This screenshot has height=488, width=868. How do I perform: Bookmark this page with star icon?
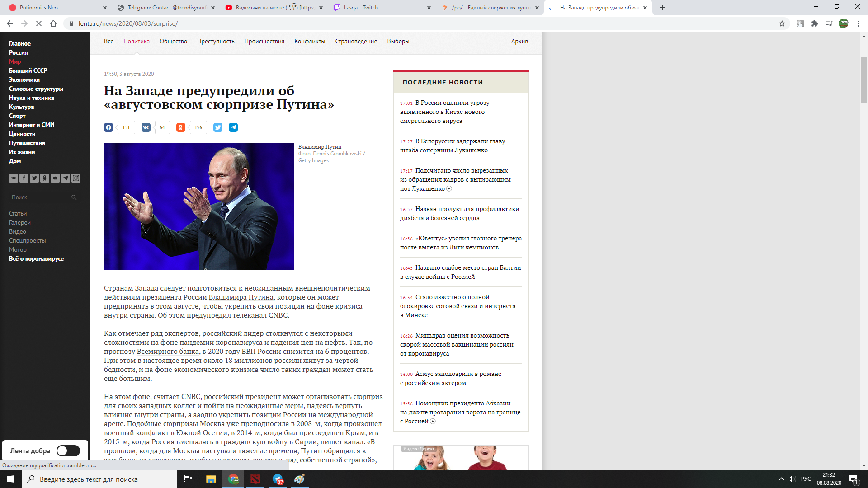782,23
